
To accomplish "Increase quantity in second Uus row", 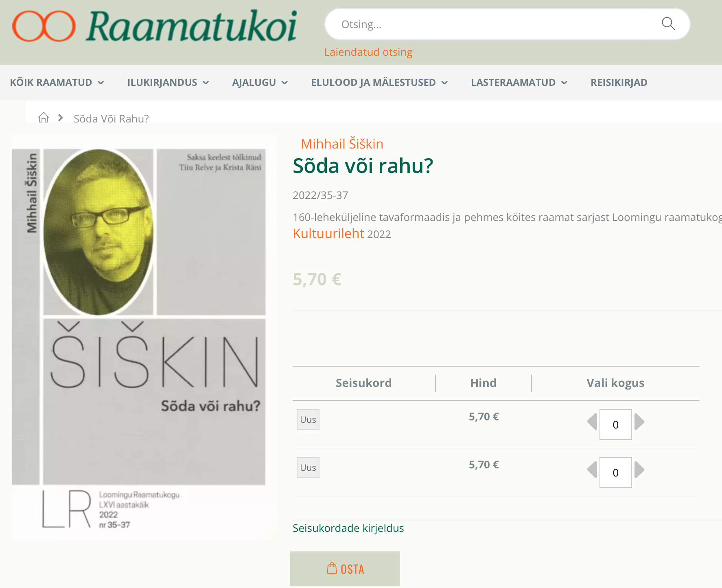I will click(x=639, y=470).
